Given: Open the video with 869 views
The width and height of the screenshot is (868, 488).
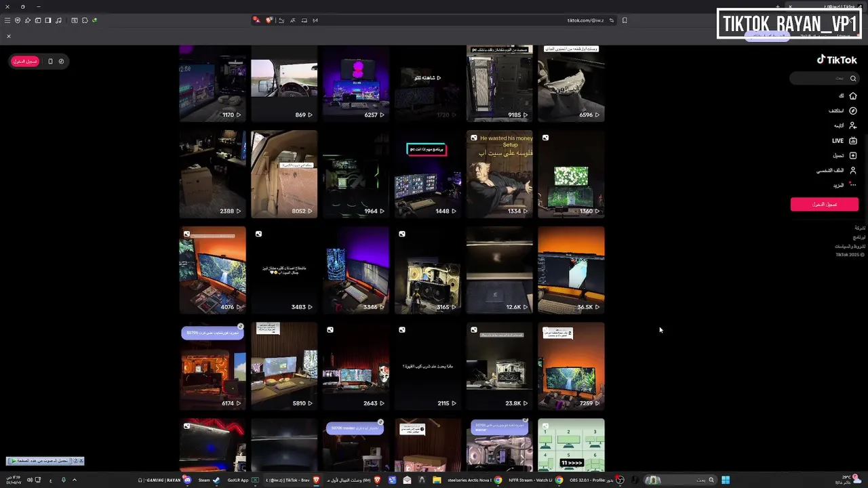Looking at the screenshot, I should (x=284, y=83).
